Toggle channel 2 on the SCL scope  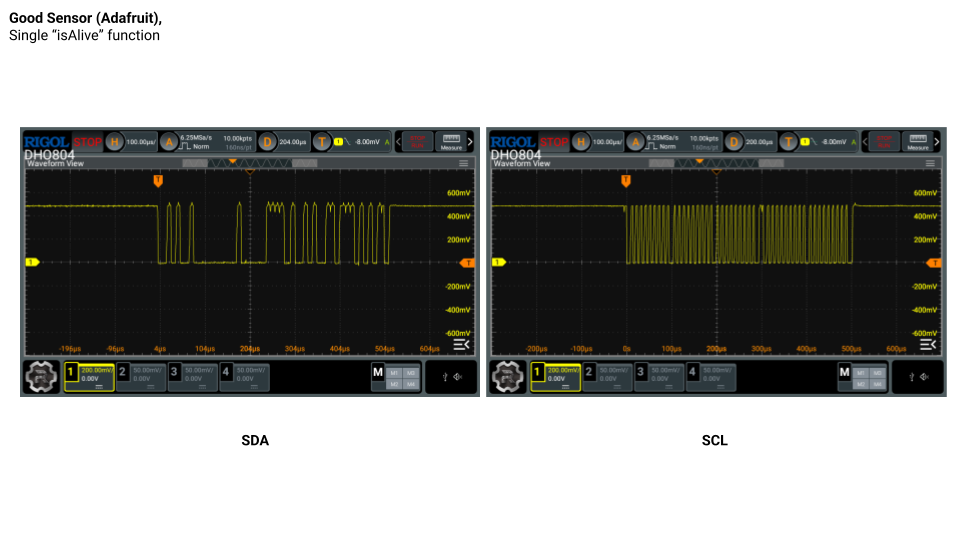(x=607, y=377)
